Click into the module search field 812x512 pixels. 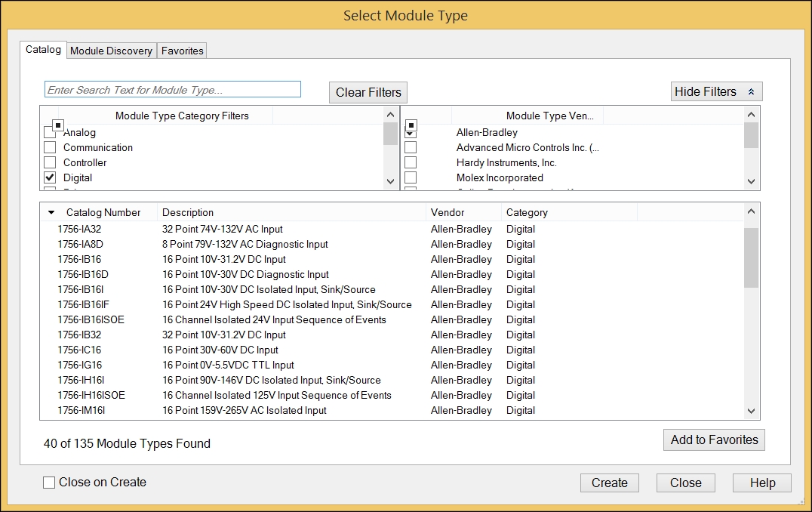pos(172,88)
